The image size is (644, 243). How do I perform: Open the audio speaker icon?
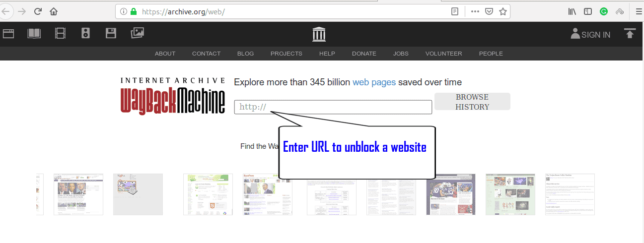tap(86, 34)
